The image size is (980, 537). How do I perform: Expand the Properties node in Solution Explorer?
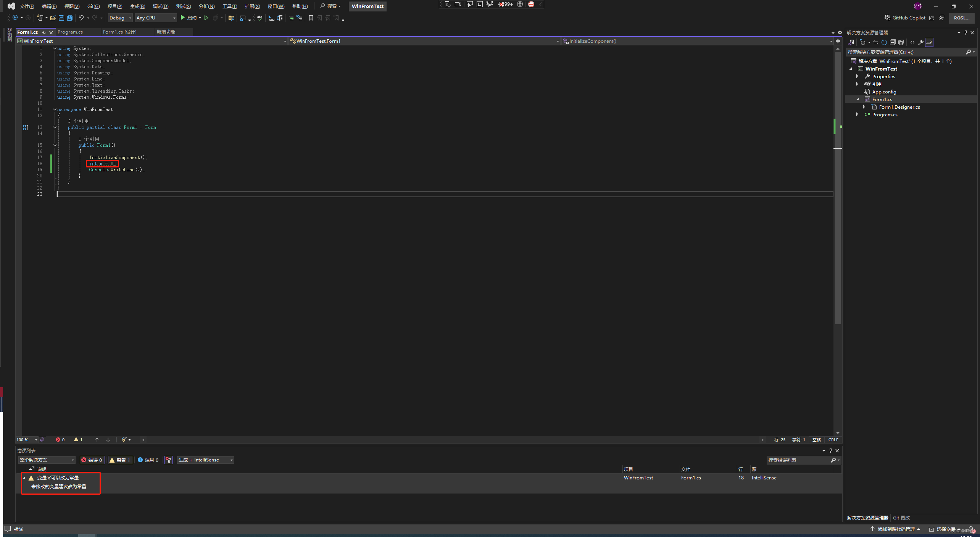click(x=857, y=76)
